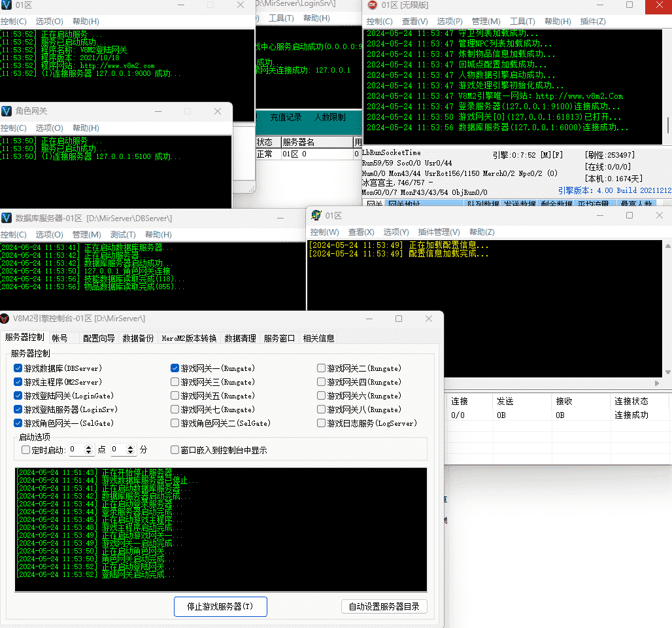Click scroll-down arrow in Rungate log pane

pos(667,372)
